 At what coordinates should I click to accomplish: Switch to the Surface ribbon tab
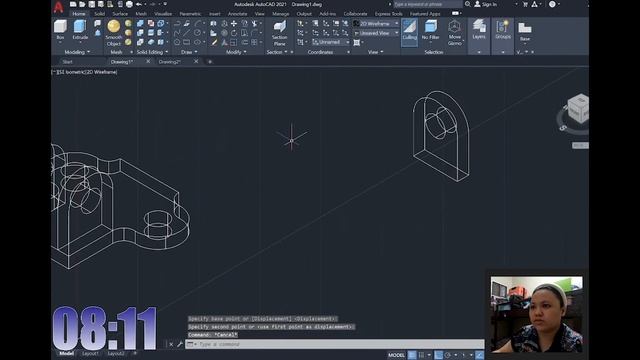tap(120, 14)
